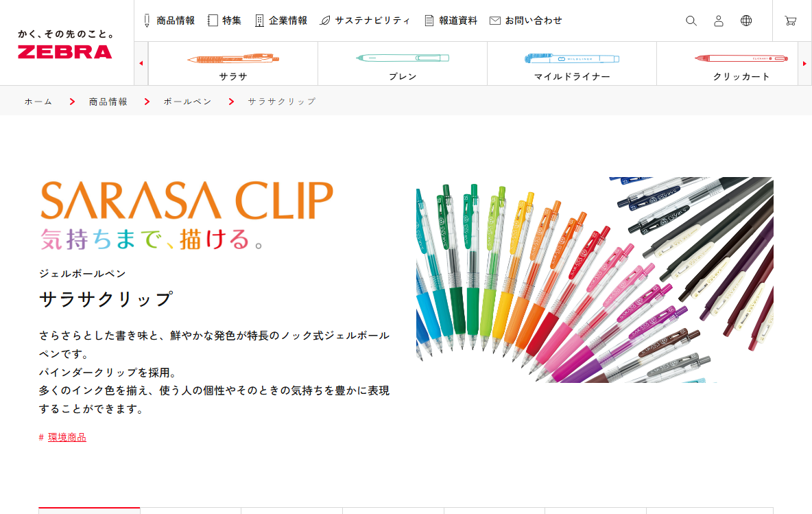
Task: Open the search magnifier icon
Action: 691,21
